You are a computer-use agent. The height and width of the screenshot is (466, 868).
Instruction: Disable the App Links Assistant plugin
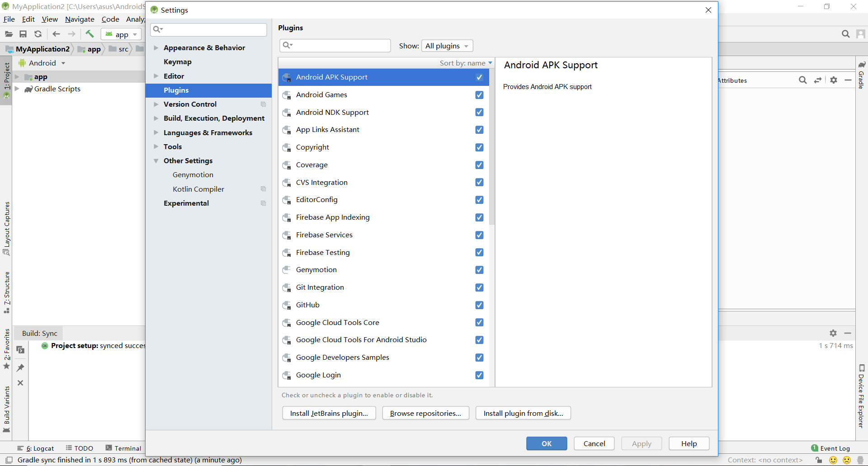click(479, 130)
